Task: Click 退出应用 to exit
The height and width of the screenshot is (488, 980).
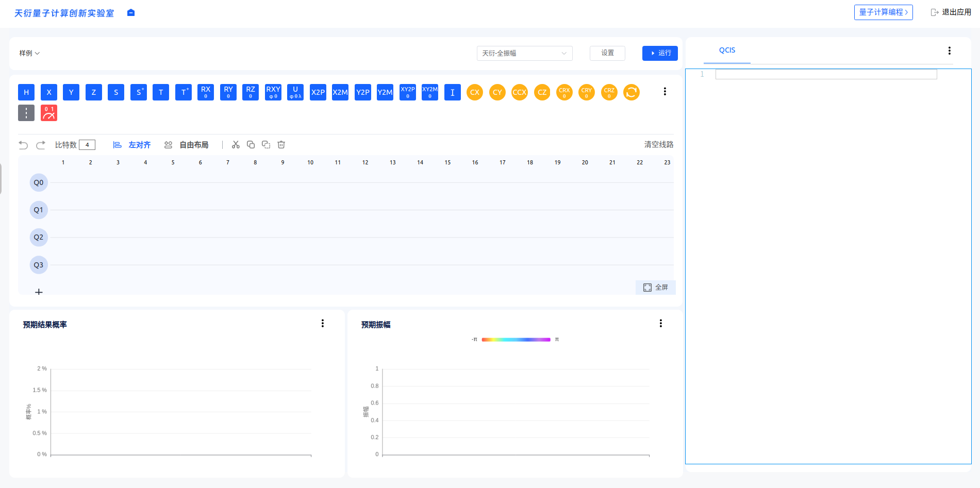Action: (x=951, y=12)
